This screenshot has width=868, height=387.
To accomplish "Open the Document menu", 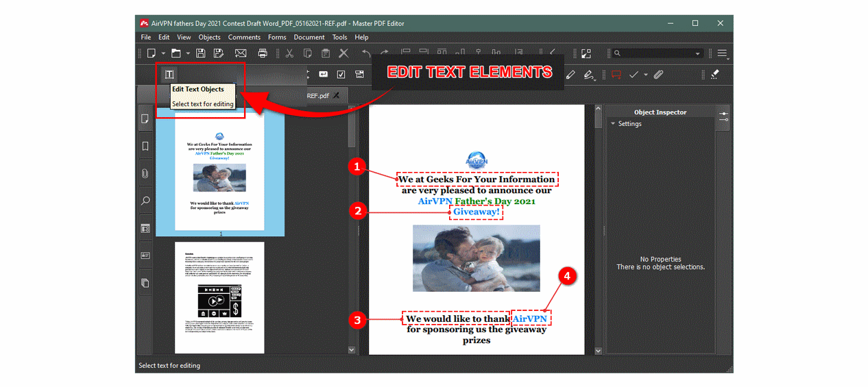I will pyautogui.click(x=309, y=37).
